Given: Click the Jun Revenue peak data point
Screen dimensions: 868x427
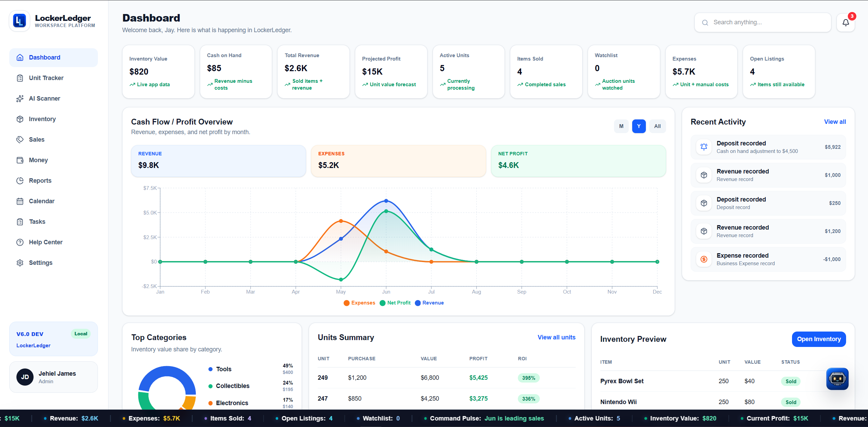Looking at the screenshot, I should [386, 201].
